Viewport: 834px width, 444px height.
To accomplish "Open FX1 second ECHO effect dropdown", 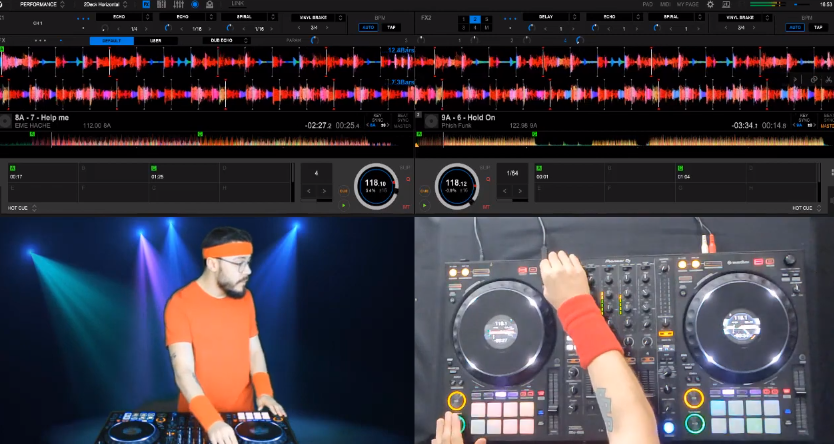I will coord(187,17).
